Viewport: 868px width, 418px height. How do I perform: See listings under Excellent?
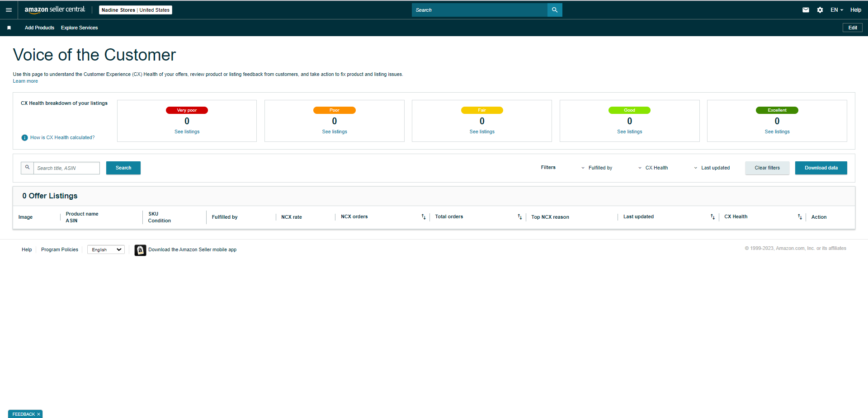click(777, 132)
